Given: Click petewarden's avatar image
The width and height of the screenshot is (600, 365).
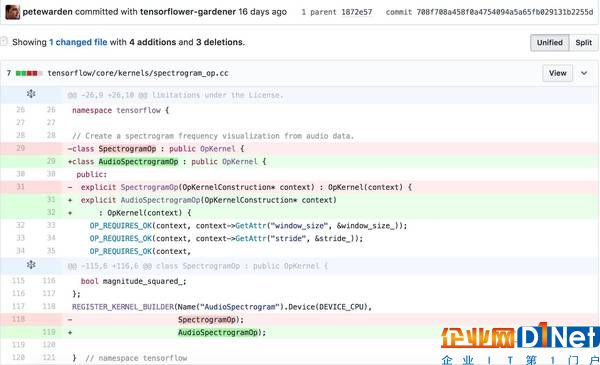Looking at the screenshot, I should click(12, 12).
